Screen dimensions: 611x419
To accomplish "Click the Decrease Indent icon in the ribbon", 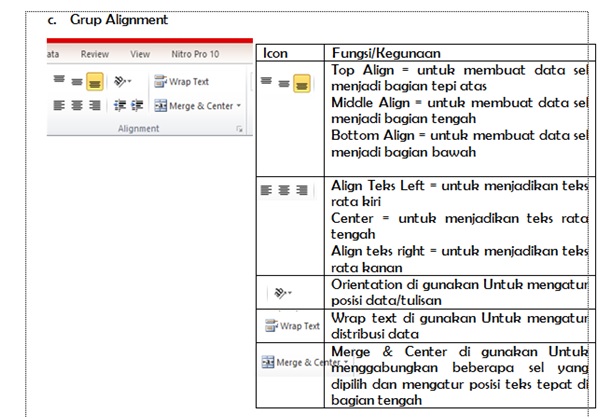I will click(x=120, y=105).
